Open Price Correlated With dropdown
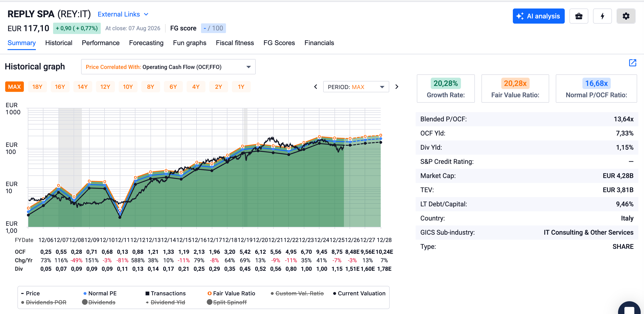Viewport: 644px width, 314px height. [x=168, y=67]
